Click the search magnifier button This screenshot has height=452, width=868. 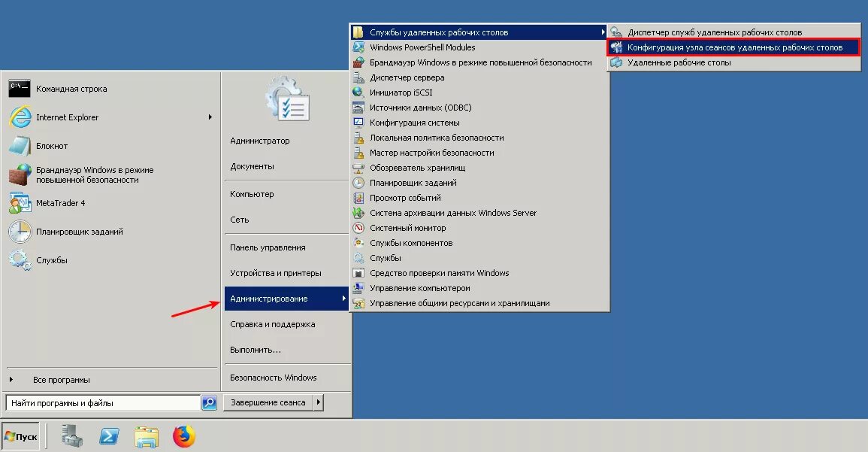coord(209,402)
